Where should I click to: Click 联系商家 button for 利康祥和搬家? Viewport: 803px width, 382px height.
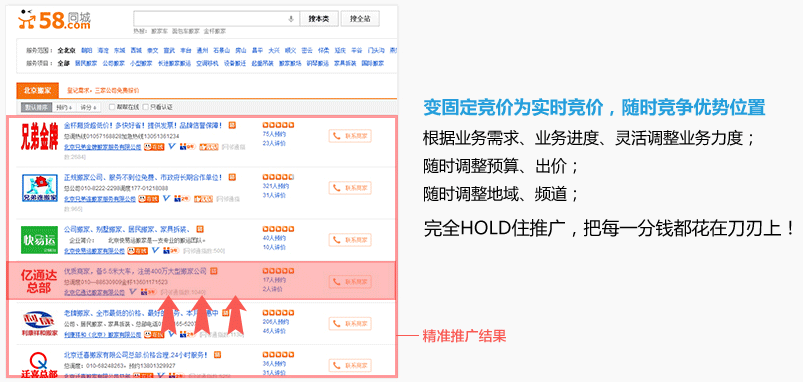click(x=350, y=324)
